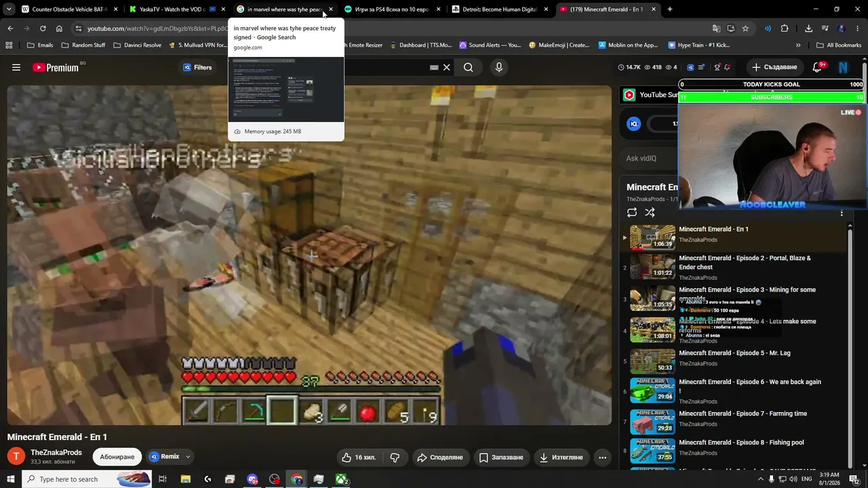The width and height of the screenshot is (868, 488).
Task: Switch to the Detroit: Become Human tab
Action: (500, 9)
